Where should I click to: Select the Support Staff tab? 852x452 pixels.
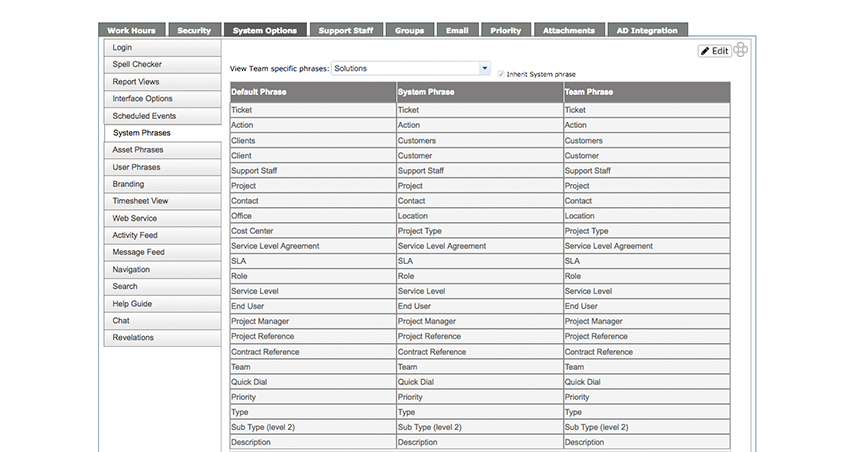(x=346, y=30)
